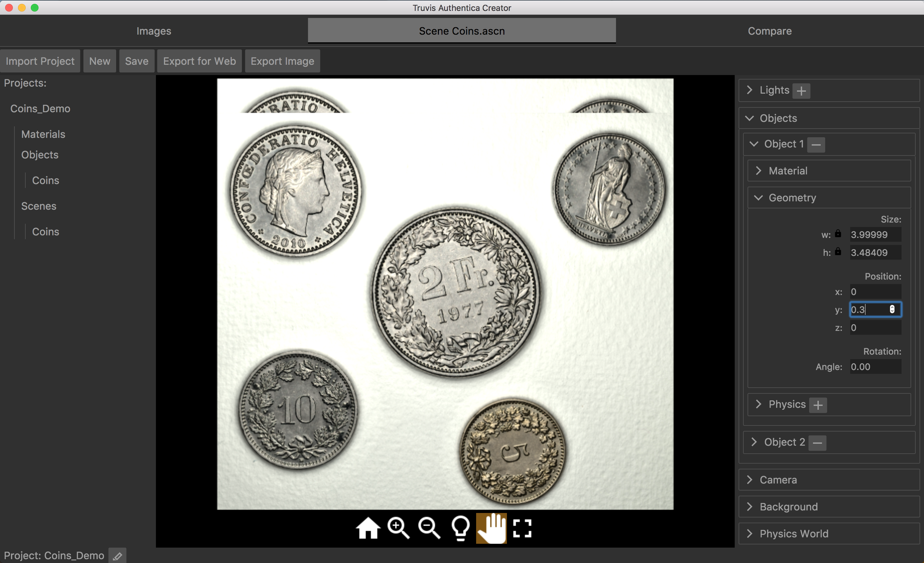The height and width of the screenshot is (563, 924).
Task: Click Export for Web button
Action: coord(200,61)
